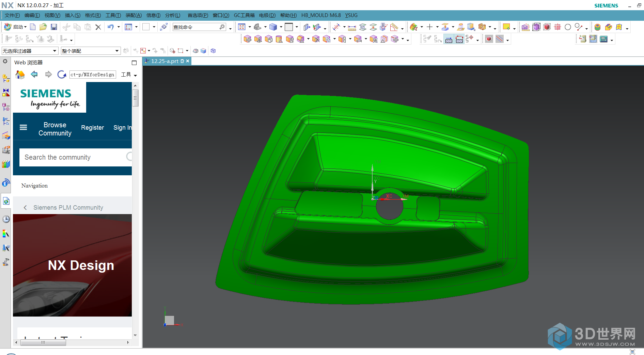Open the 编辑(E) menu
Screen dimensions: 644x355
pyautogui.click(x=32, y=15)
